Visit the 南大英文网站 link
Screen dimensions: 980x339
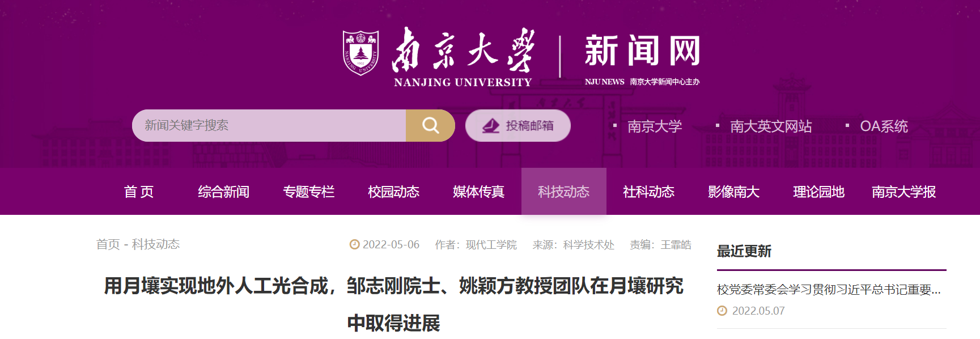click(771, 126)
